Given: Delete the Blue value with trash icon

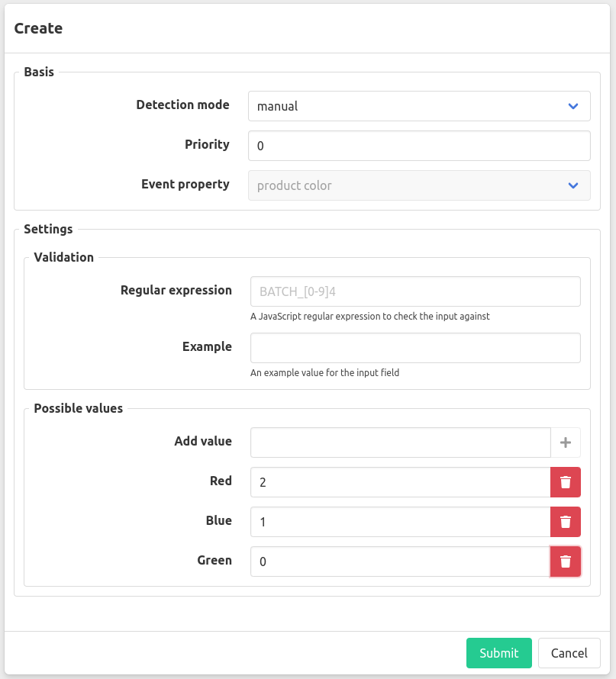Looking at the screenshot, I should tap(566, 522).
